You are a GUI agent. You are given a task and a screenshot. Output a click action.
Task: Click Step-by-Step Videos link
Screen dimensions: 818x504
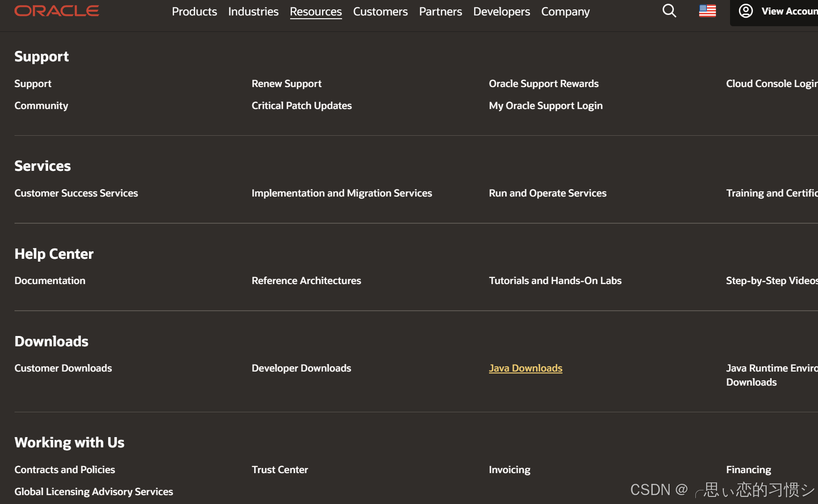click(x=772, y=281)
